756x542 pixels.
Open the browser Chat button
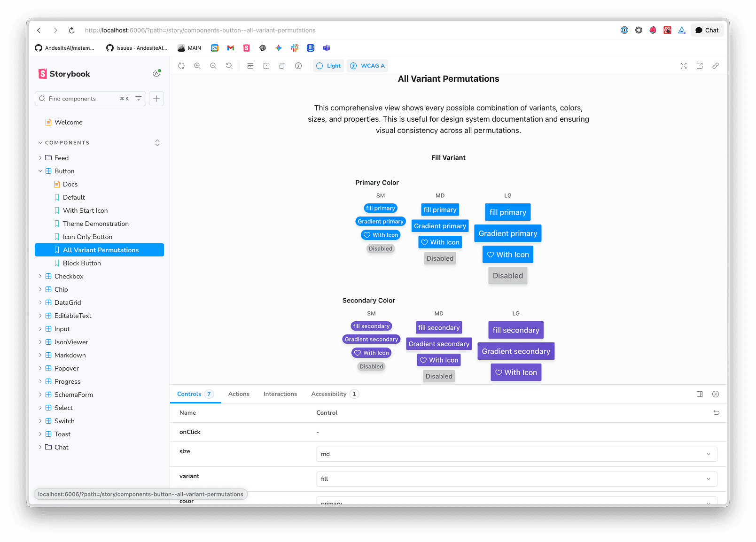coord(707,30)
